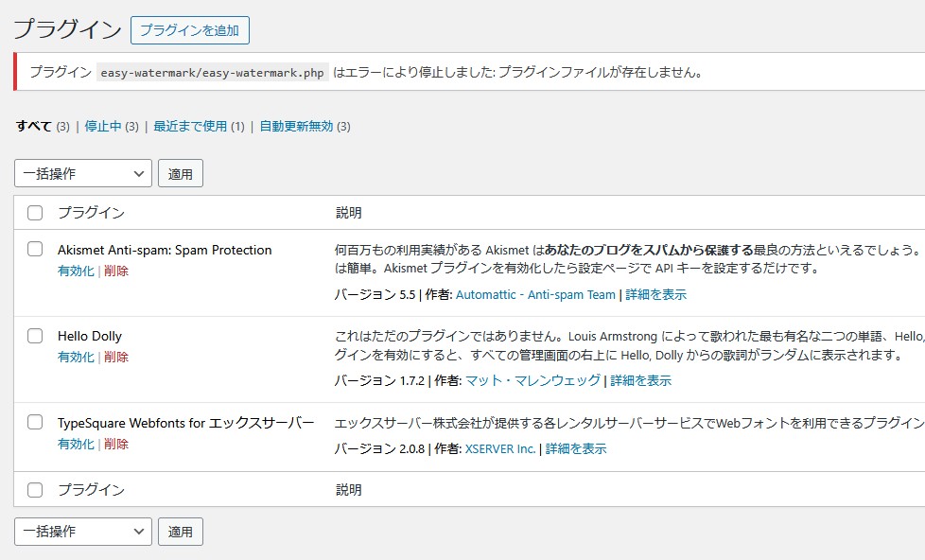
Task: Delete the Hello Dolly plugin via 削除
Action: click(x=116, y=357)
